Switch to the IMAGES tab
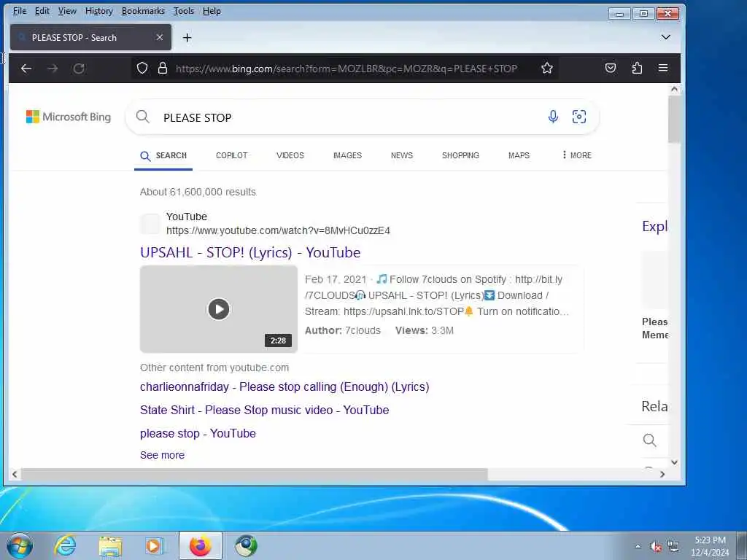The height and width of the screenshot is (560, 747). tap(347, 155)
